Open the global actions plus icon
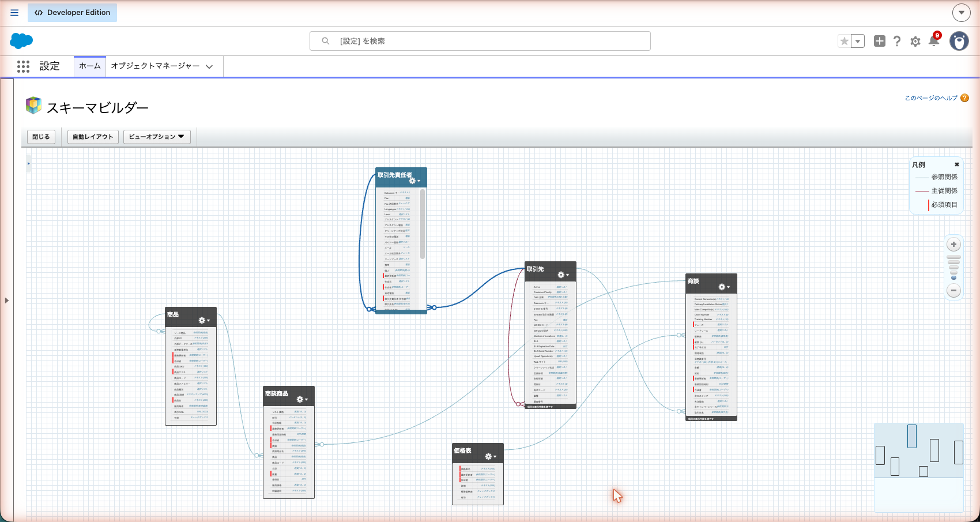Image resolution: width=980 pixels, height=522 pixels. point(879,41)
